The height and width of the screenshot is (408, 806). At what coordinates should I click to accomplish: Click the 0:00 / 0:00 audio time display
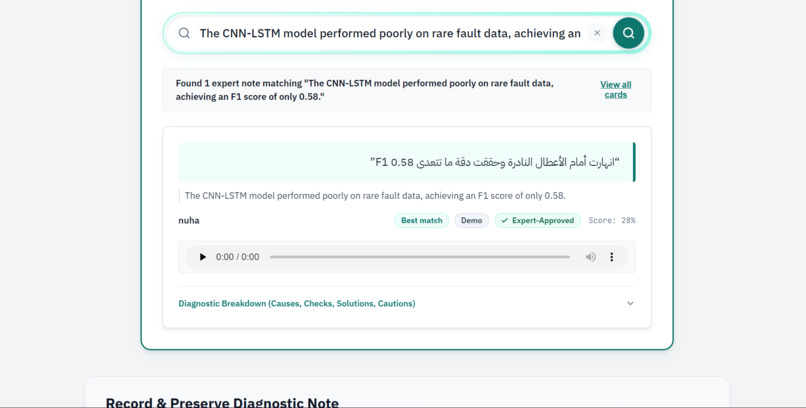click(237, 257)
